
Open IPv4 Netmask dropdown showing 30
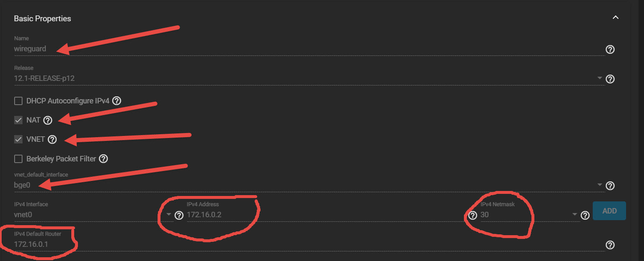(529, 215)
